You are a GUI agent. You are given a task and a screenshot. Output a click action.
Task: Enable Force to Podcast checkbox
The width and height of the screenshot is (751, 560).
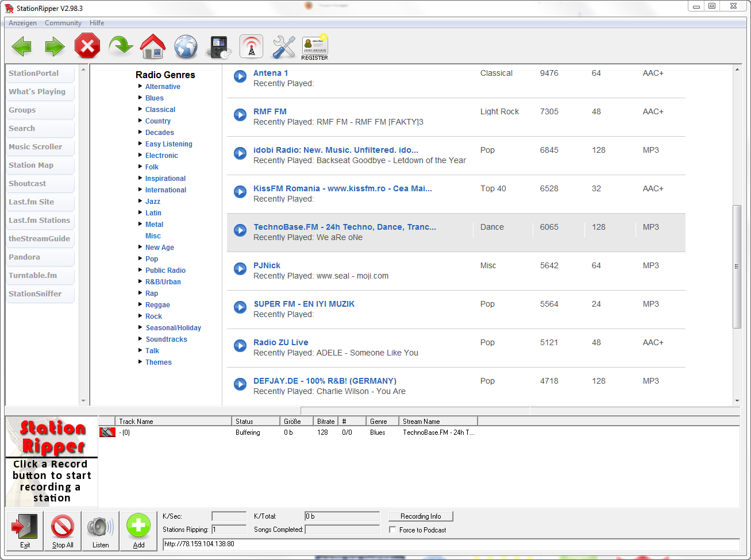tap(392, 530)
